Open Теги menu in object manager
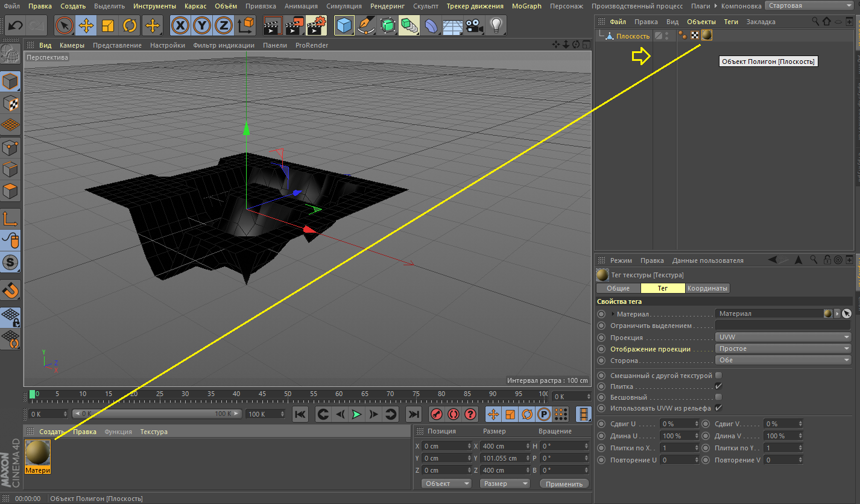Viewport: 860px width, 504px height. (x=731, y=22)
